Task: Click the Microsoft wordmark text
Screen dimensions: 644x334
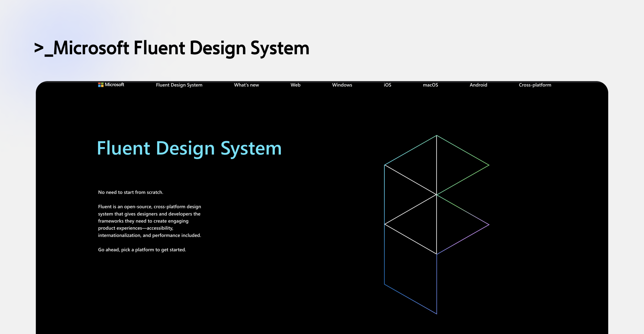Action: point(114,85)
